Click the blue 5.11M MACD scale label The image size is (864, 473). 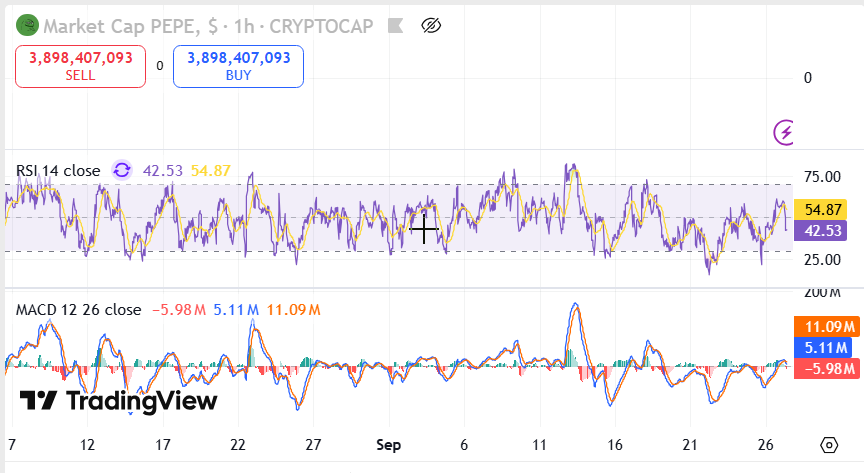click(826, 347)
